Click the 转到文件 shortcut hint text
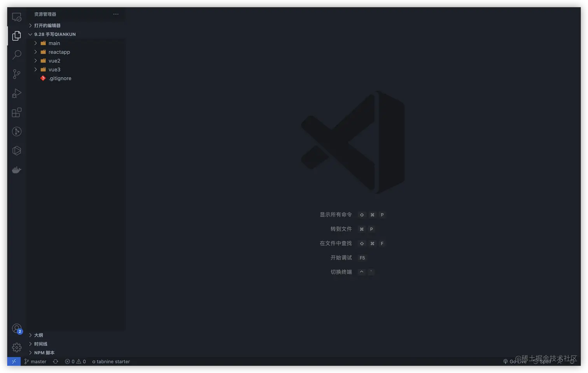 tap(341, 229)
